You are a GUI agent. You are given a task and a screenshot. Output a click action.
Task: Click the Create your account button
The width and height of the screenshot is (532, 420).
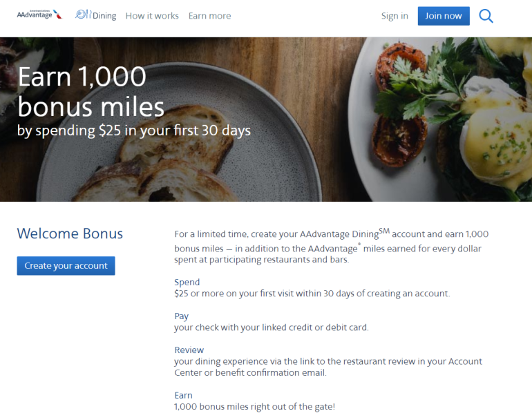66,266
